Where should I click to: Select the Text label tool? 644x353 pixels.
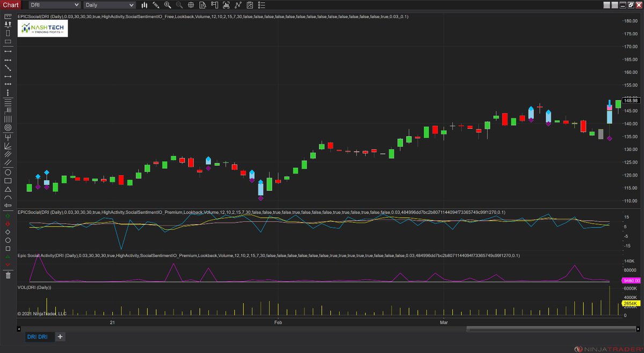[x=8, y=205]
